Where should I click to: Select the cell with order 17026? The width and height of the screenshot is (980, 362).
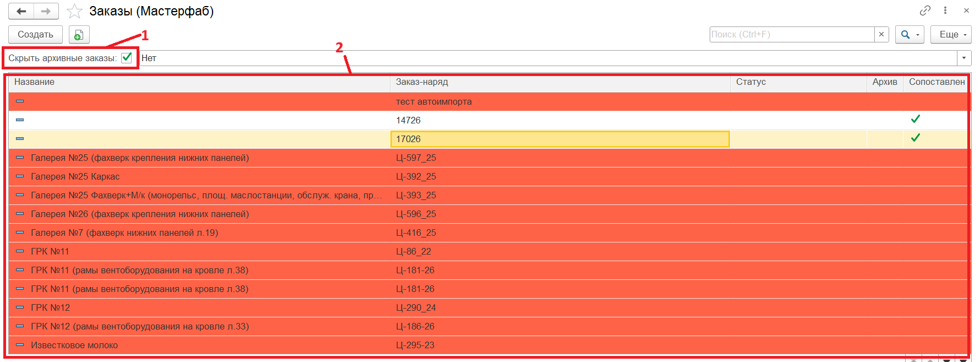pyautogui.click(x=560, y=139)
